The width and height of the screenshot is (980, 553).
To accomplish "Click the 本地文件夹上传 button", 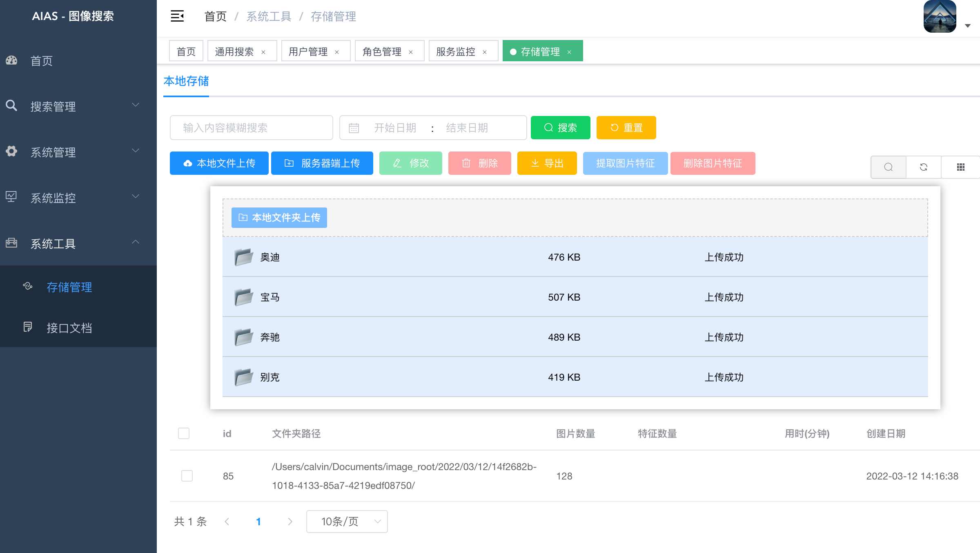I will (279, 218).
